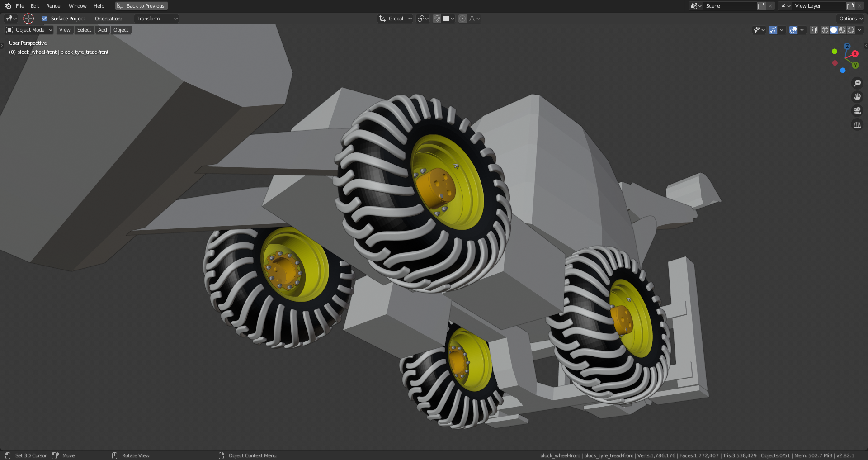Delete the current scene with the X icon
The width and height of the screenshot is (868, 460).
(770, 6)
